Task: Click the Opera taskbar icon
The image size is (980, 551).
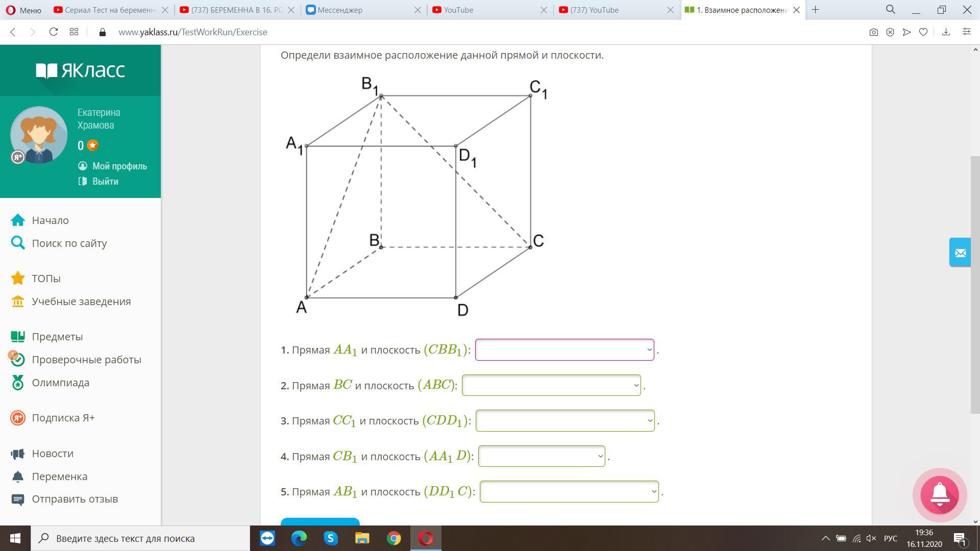Action: pyautogui.click(x=426, y=538)
